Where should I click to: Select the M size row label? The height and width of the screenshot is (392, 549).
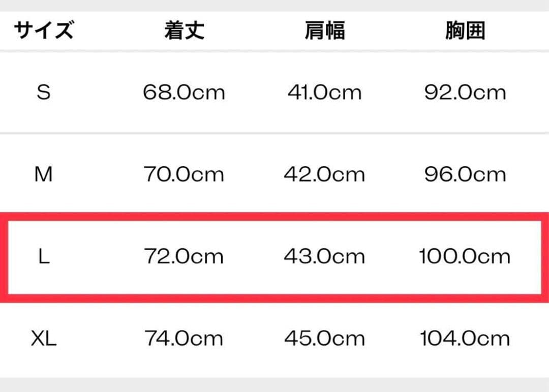pos(44,175)
